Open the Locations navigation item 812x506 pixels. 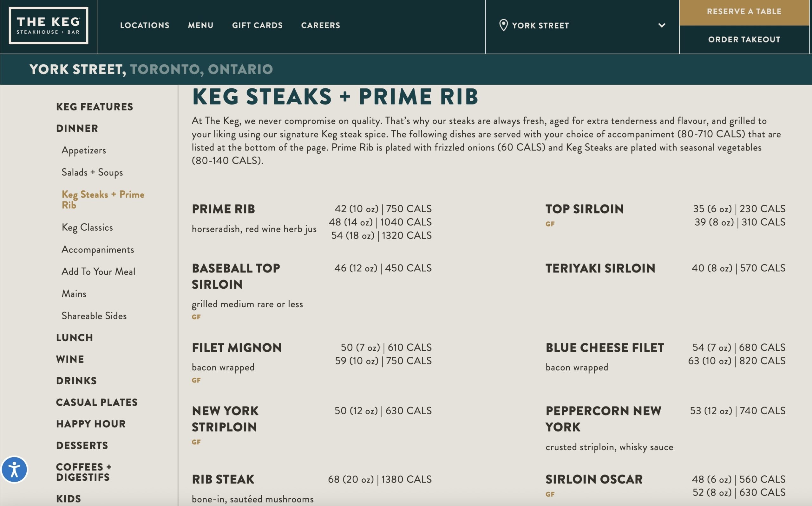[x=145, y=25]
